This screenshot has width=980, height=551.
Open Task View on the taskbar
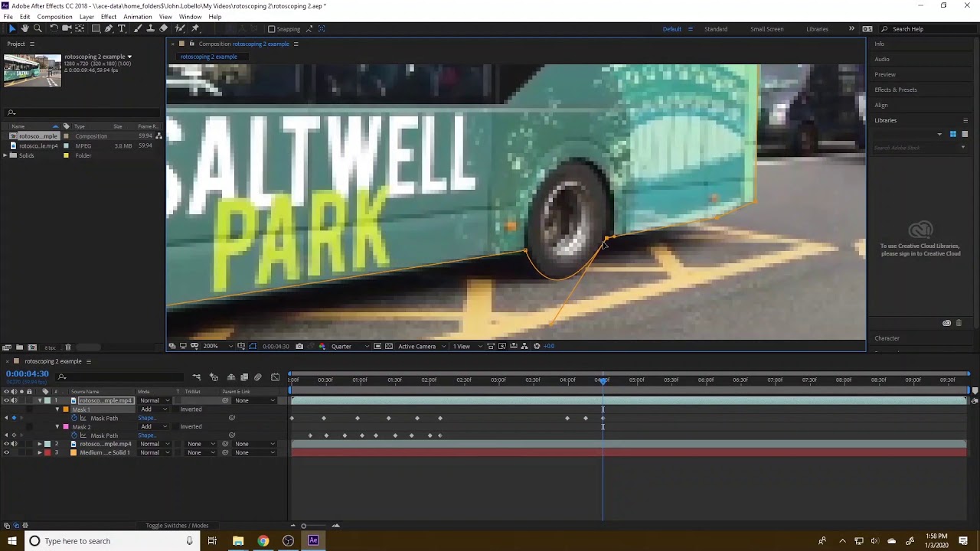pyautogui.click(x=212, y=541)
